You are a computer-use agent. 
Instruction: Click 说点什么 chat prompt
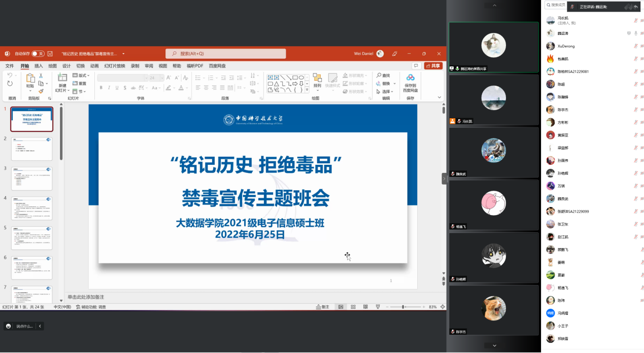pyautogui.click(x=24, y=326)
